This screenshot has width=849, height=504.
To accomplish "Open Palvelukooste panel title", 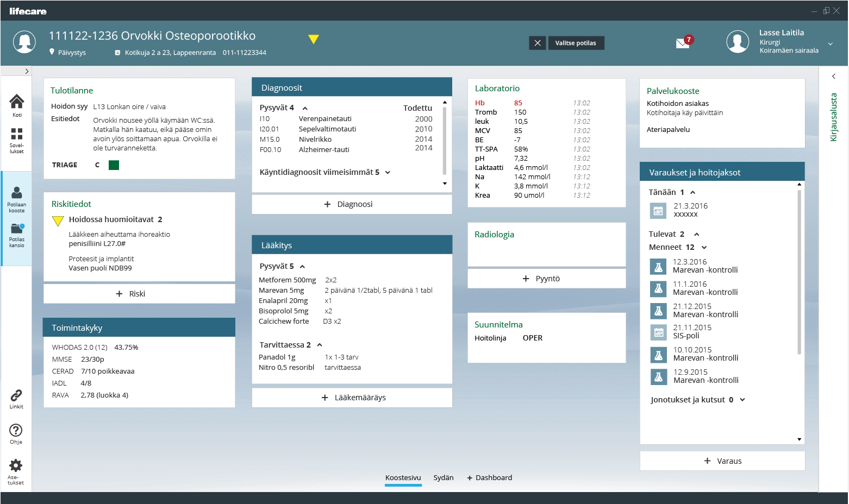I will point(673,91).
